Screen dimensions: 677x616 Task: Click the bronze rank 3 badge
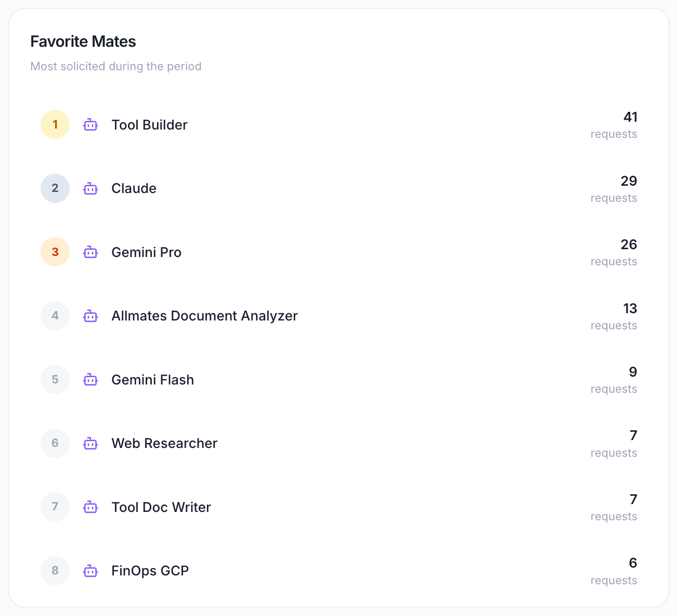pos(55,252)
